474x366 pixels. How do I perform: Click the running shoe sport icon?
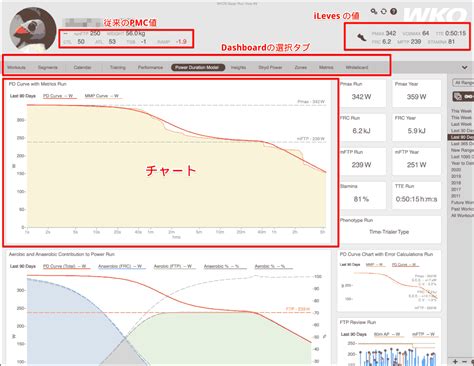[361, 37]
